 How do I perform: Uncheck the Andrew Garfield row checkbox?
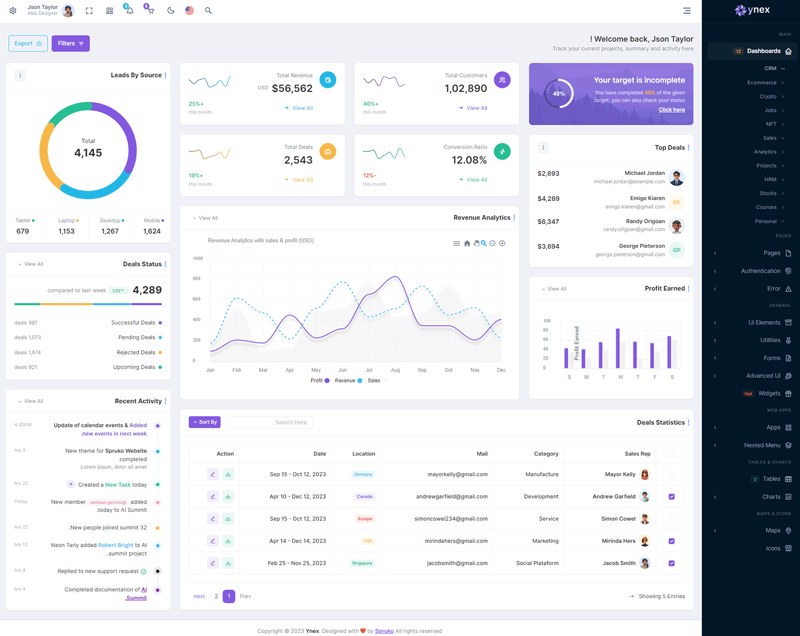pos(671,497)
